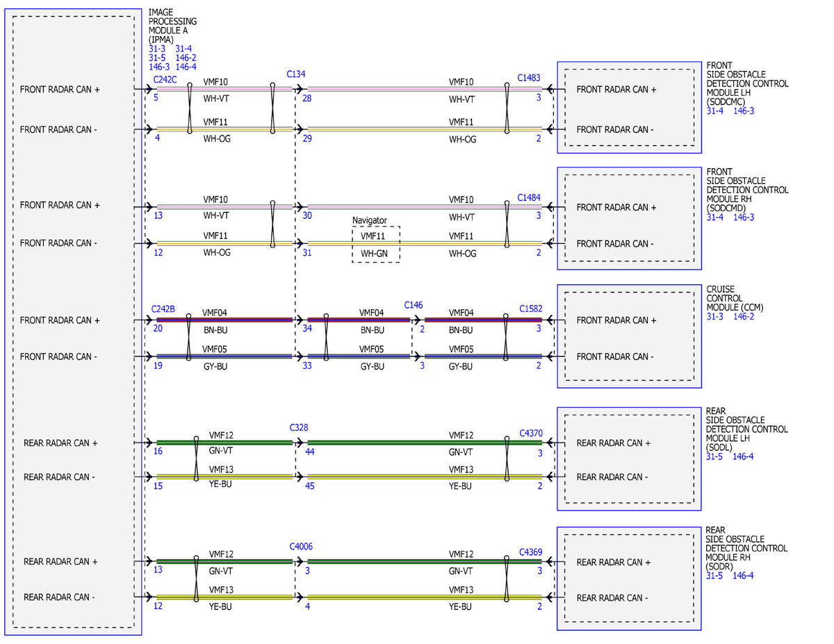Click the C1582 connector label
This screenshot has width=834, height=644.
[531, 308]
